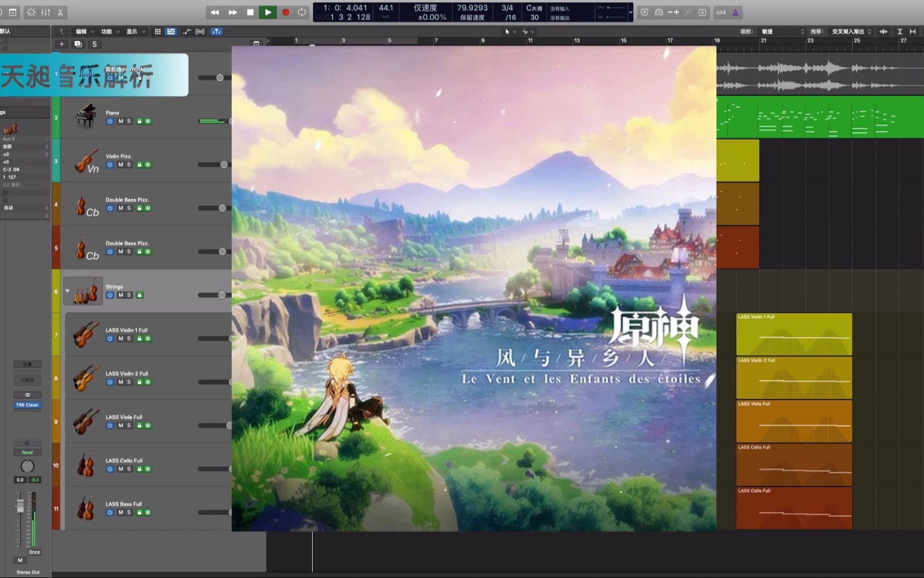Stop playback with the Stop button
The height and width of the screenshot is (578, 924).
pyautogui.click(x=250, y=12)
